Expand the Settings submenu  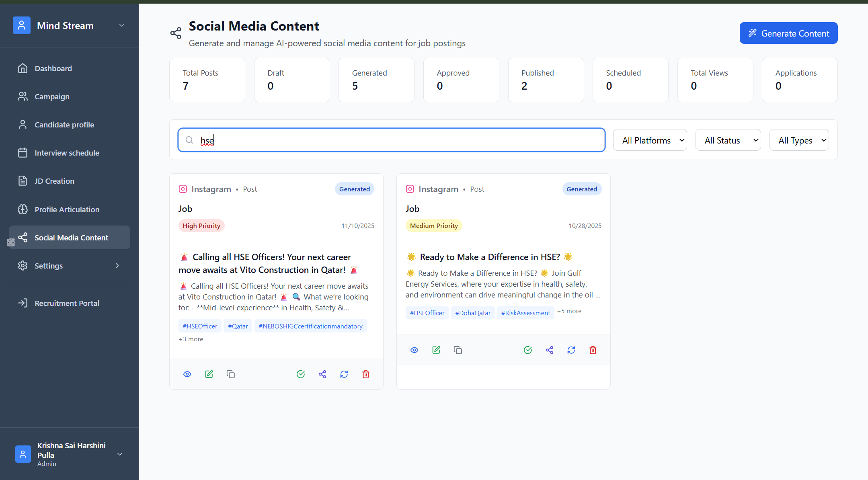point(117,266)
